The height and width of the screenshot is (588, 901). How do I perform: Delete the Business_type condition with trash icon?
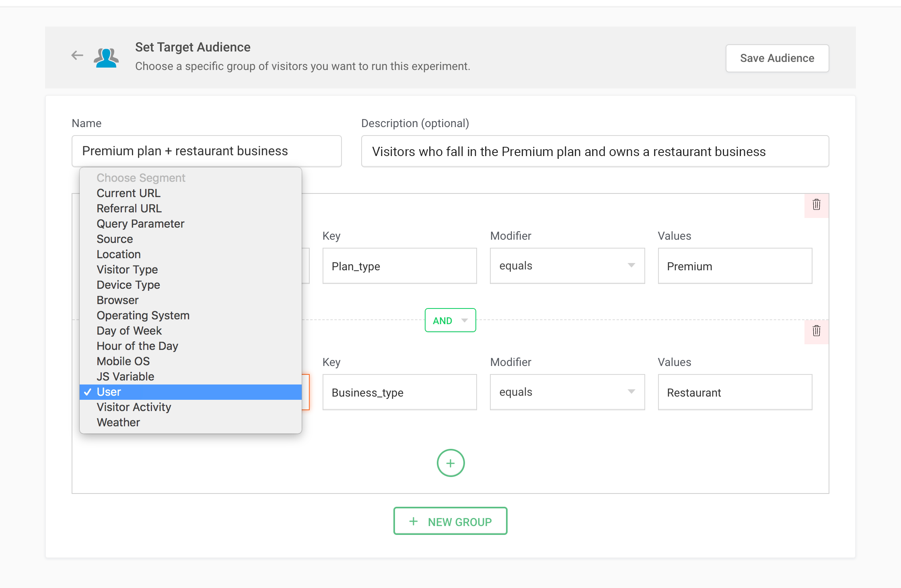pyautogui.click(x=816, y=331)
